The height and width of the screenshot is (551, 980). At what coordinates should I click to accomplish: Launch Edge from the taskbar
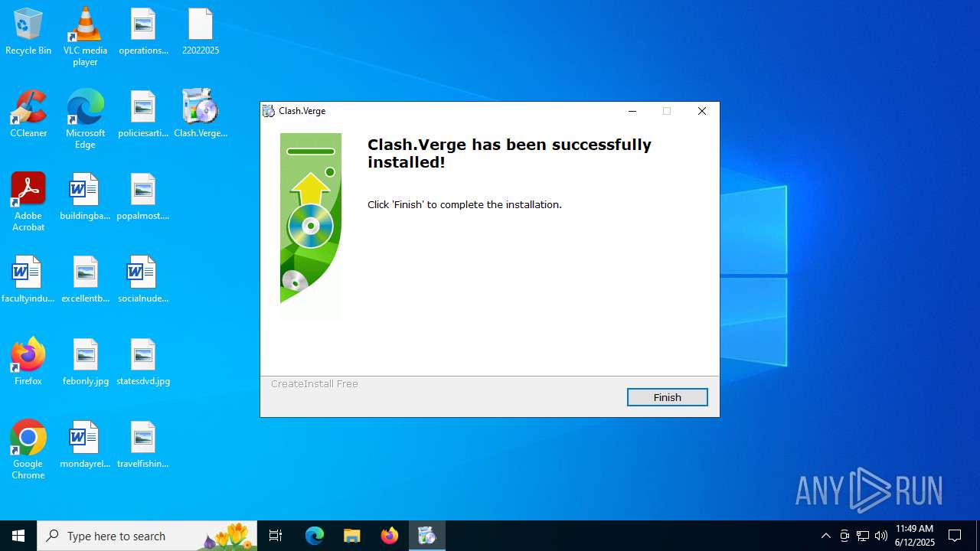pyautogui.click(x=315, y=536)
